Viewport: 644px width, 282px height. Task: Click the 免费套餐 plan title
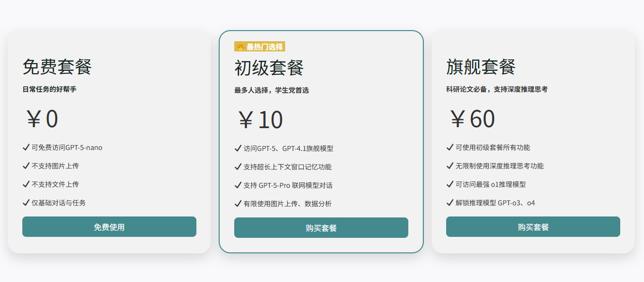(57, 67)
